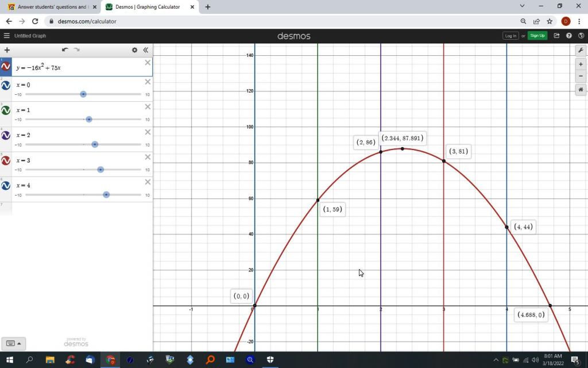Open Chrome three-dot menu
Viewport: 588px width, 368px height.
(579, 21)
